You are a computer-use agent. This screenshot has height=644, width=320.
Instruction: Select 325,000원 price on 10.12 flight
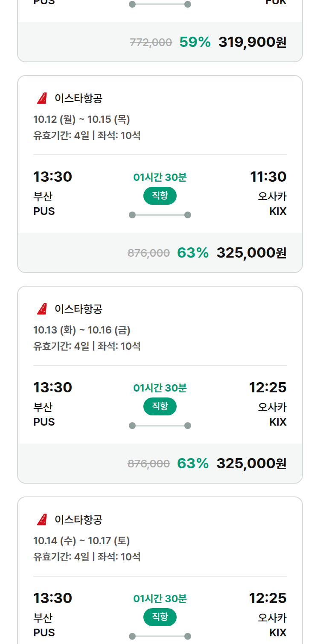(252, 253)
